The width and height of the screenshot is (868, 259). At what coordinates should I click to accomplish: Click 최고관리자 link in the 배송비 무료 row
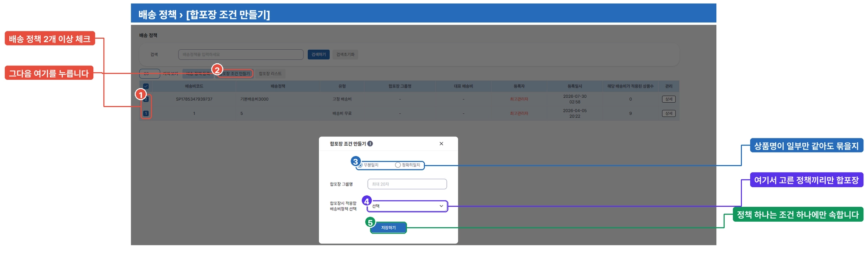click(x=519, y=113)
